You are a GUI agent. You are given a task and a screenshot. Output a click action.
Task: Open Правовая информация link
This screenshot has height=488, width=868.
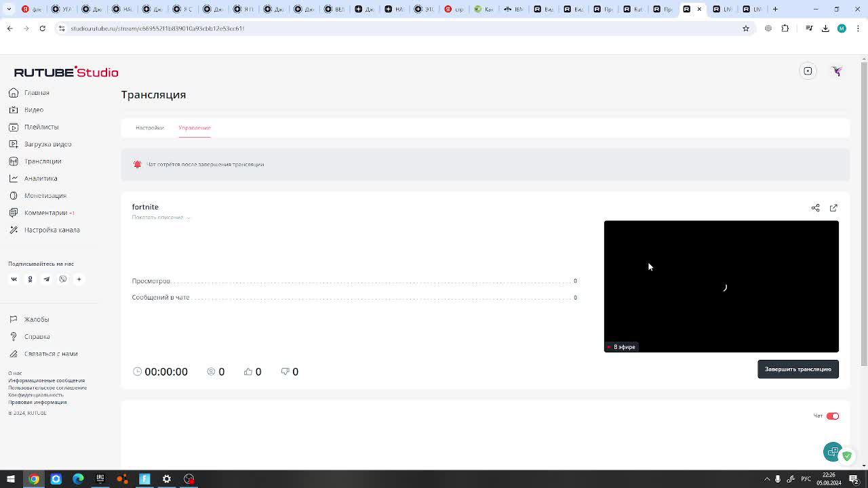coord(37,402)
